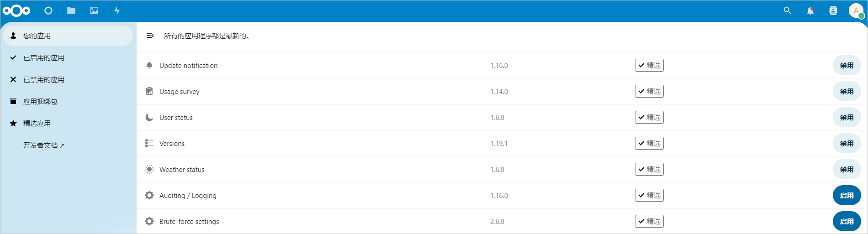The width and height of the screenshot is (868, 234).
Task: Open the Contacts menu icon
Action: (x=833, y=10)
